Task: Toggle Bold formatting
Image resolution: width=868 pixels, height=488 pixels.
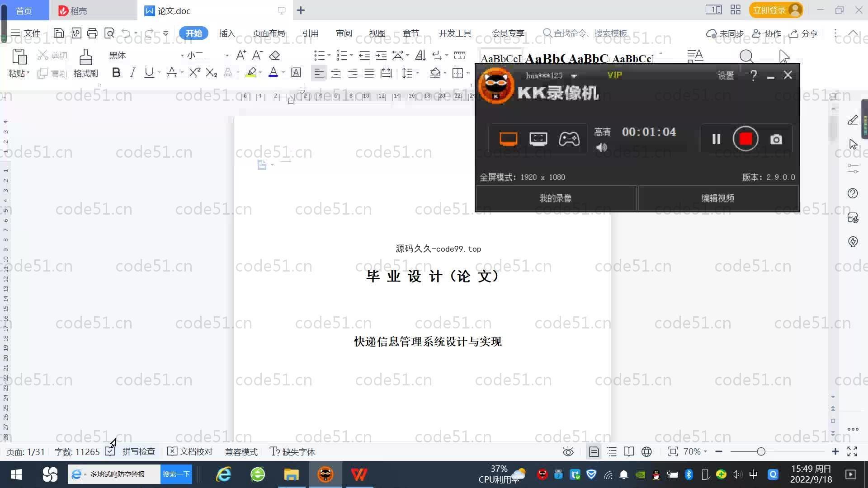Action: pyautogui.click(x=116, y=72)
